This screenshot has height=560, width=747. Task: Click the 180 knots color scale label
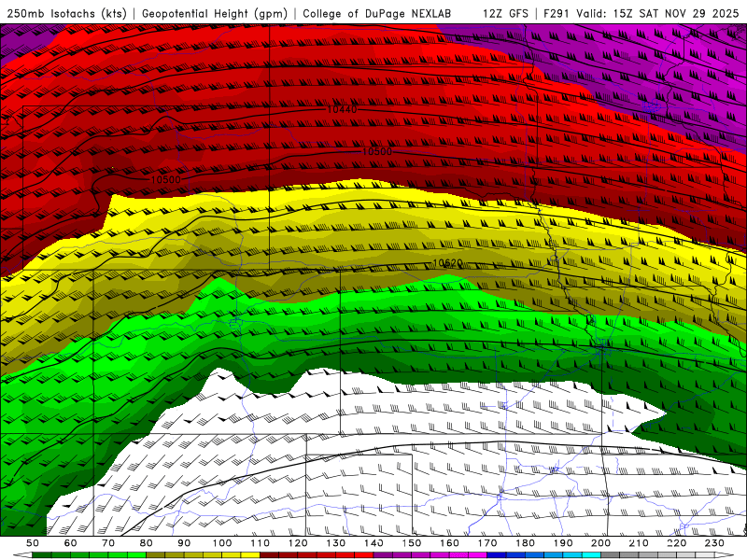(x=525, y=543)
